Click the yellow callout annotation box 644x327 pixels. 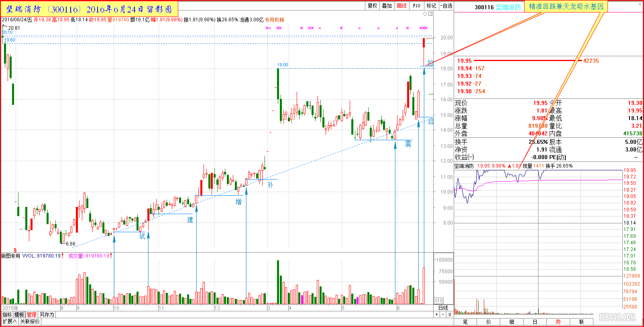point(566,6)
